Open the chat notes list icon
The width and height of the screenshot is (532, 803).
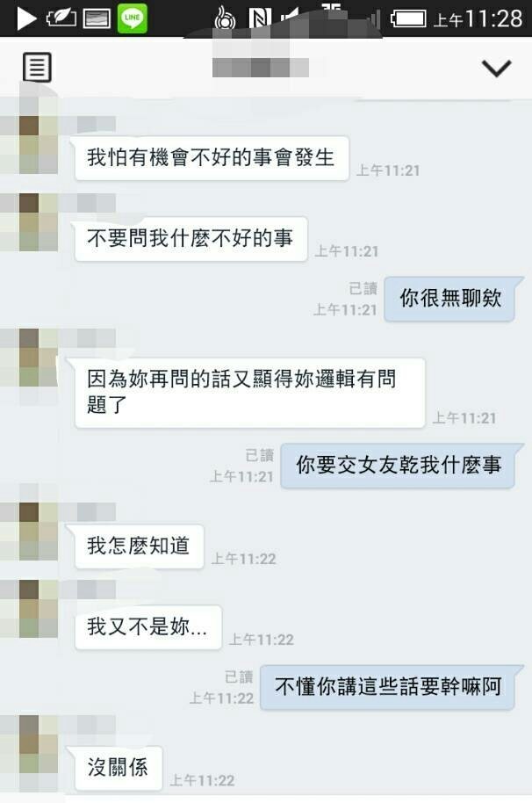pyautogui.click(x=38, y=67)
